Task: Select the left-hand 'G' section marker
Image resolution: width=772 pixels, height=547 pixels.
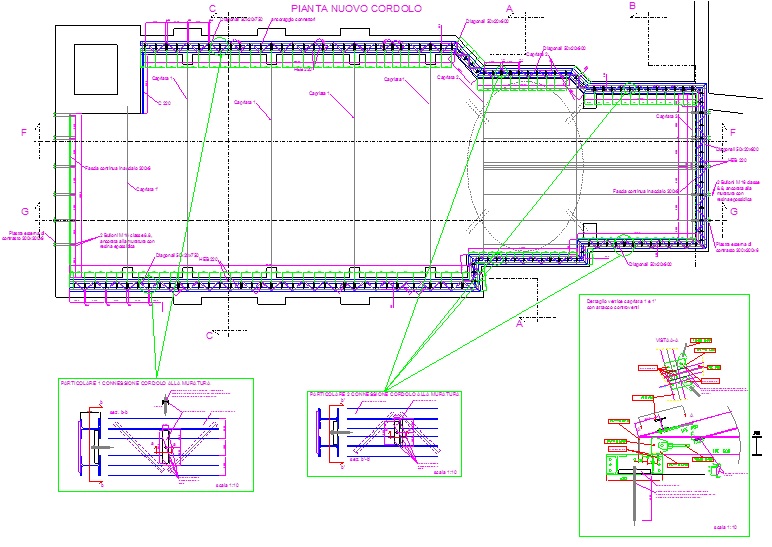Action: (x=25, y=212)
